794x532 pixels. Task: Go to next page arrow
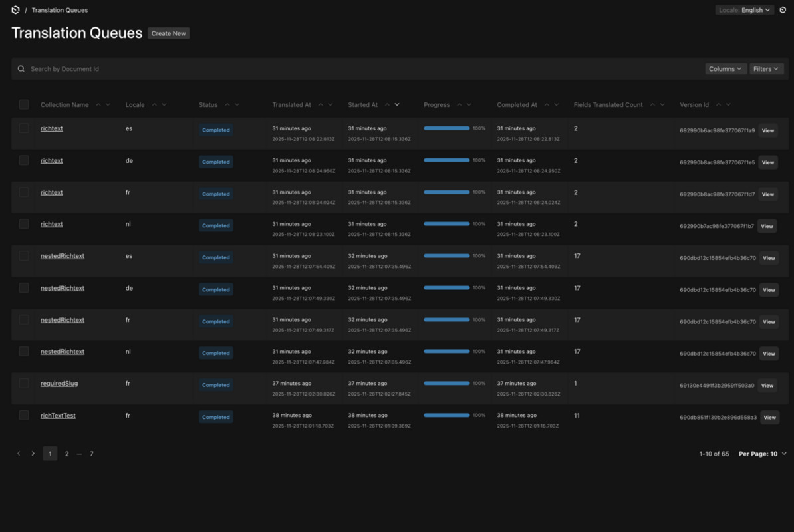[x=33, y=454]
